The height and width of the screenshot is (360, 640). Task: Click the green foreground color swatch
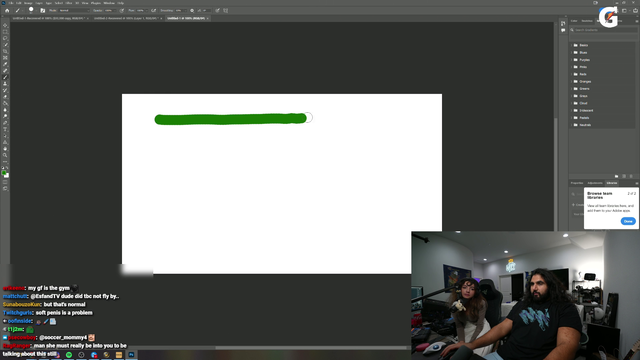tap(4, 173)
